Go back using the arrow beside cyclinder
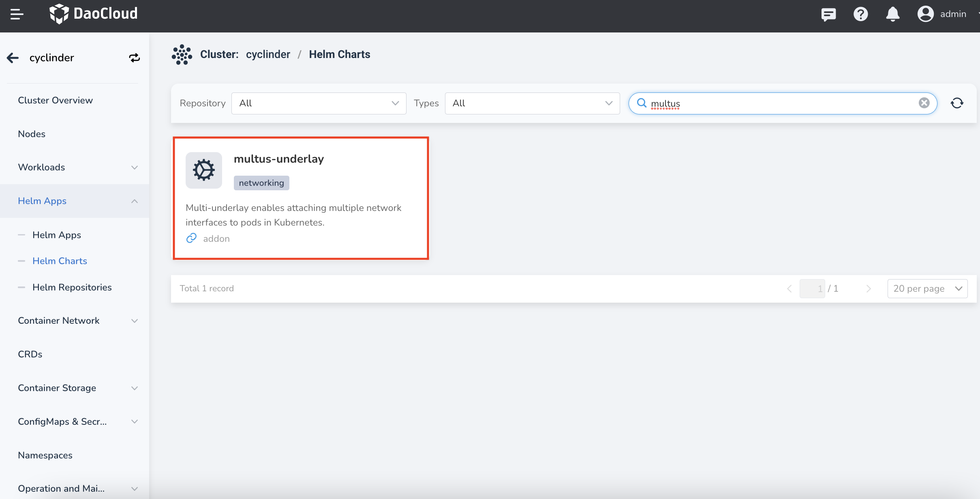The height and width of the screenshot is (499, 980). (13, 58)
